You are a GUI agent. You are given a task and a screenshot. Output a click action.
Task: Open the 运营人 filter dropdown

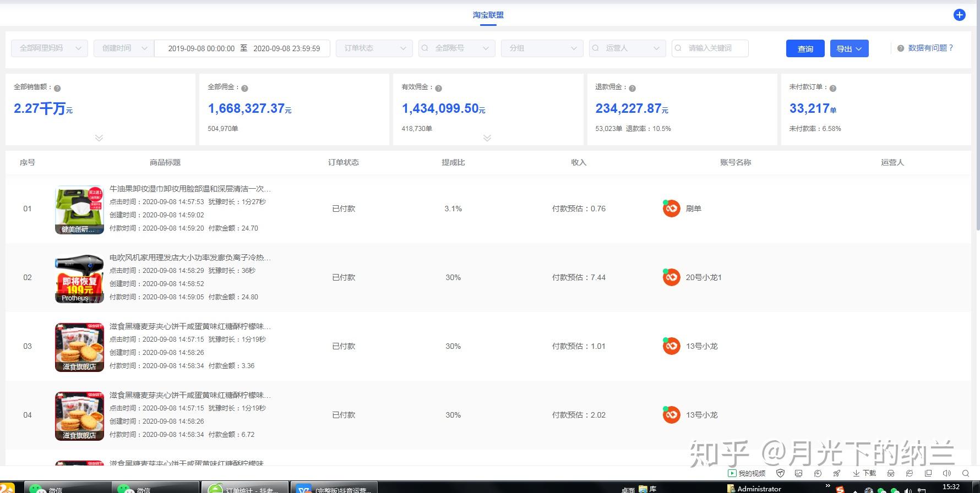click(x=628, y=48)
